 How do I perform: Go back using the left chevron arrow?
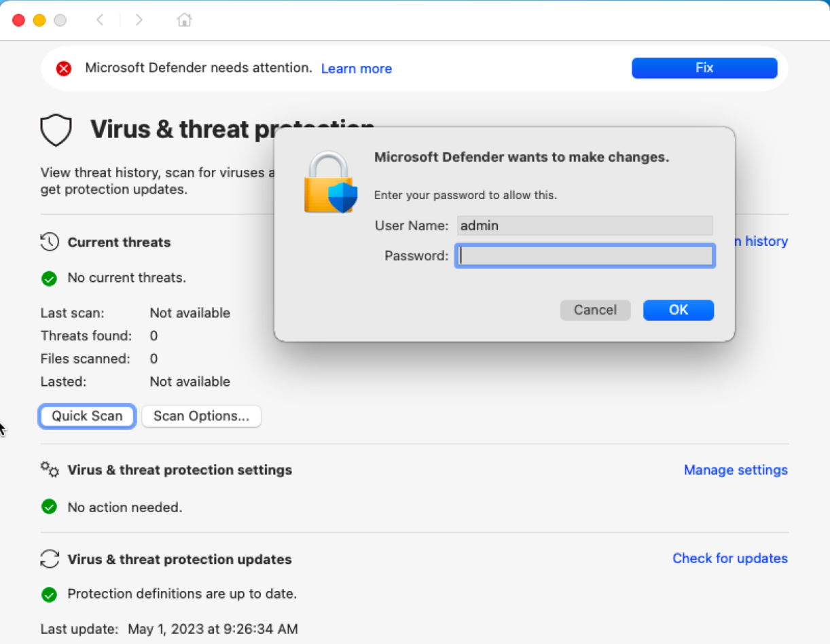click(100, 20)
